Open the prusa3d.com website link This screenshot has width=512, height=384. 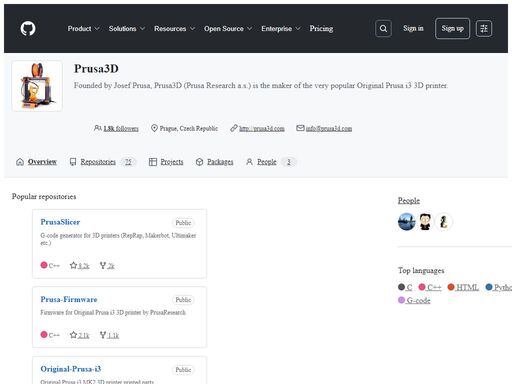click(x=262, y=128)
